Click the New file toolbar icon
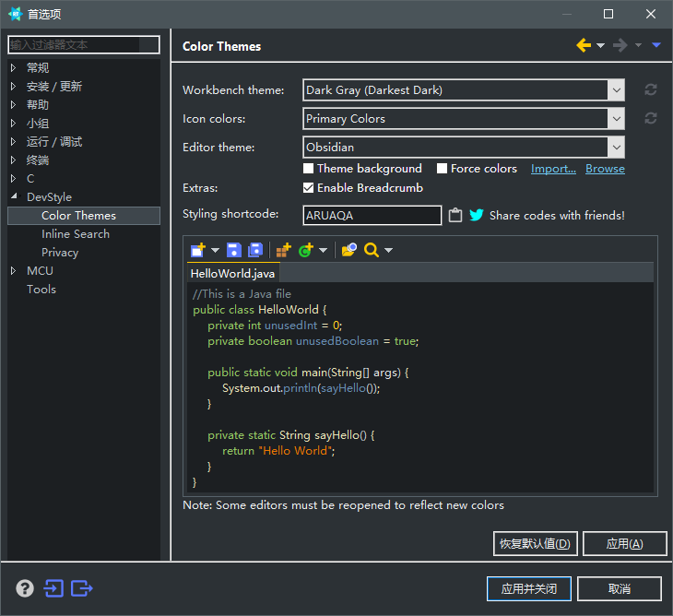The width and height of the screenshot is (673, 616). coord(198,250)
